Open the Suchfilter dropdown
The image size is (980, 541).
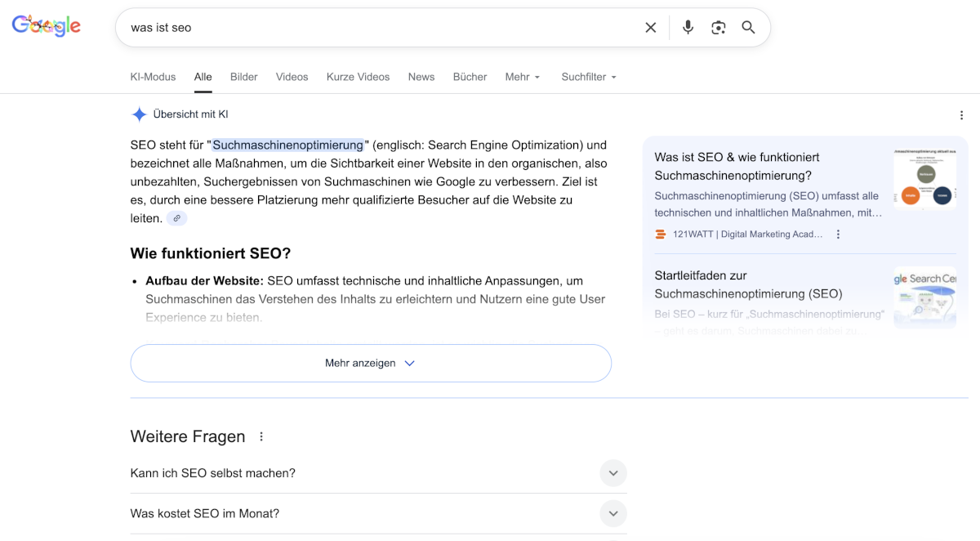[x=588, y=77]
